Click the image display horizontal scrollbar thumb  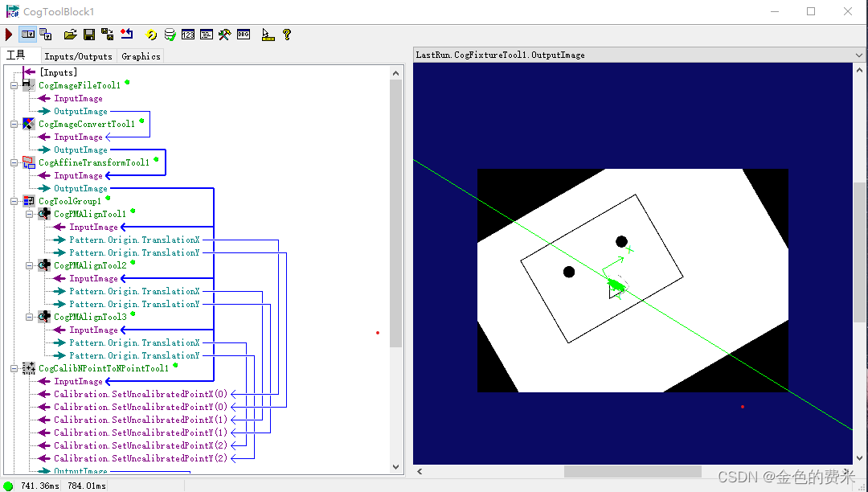[633, 472]
